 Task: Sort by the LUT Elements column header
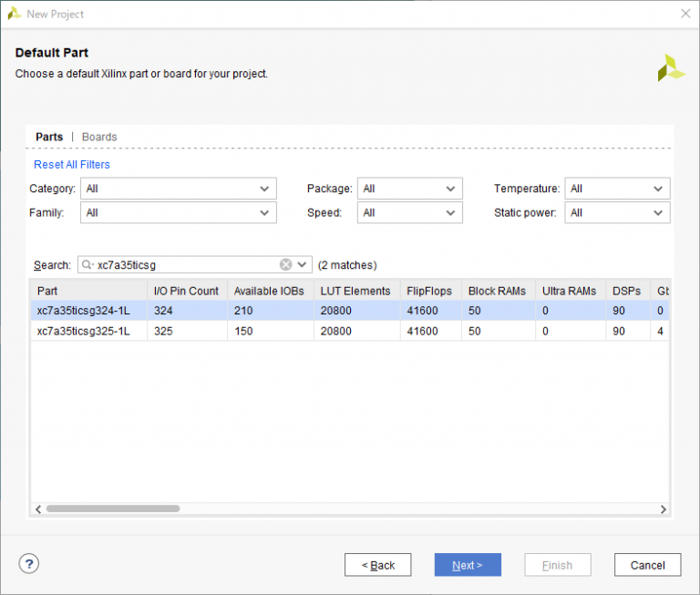coord(355,291)
